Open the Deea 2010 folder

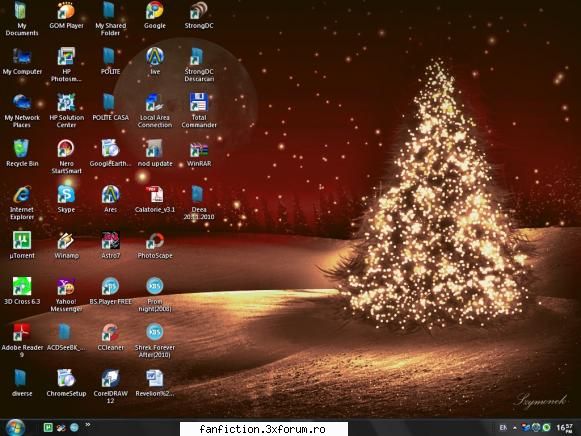point(198,194)
